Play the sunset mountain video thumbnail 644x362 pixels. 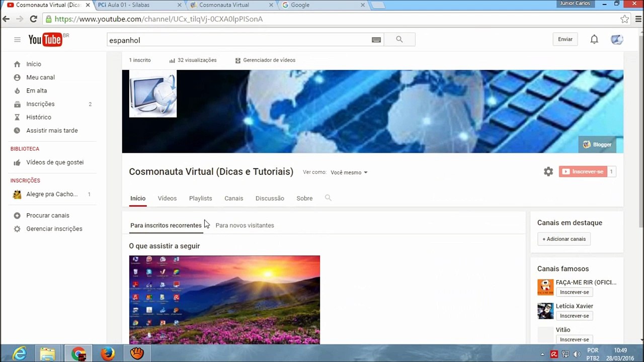[x=224, y=300]
